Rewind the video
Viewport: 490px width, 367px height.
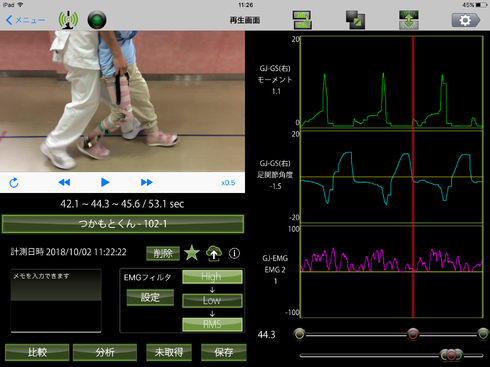pos(64,182)
